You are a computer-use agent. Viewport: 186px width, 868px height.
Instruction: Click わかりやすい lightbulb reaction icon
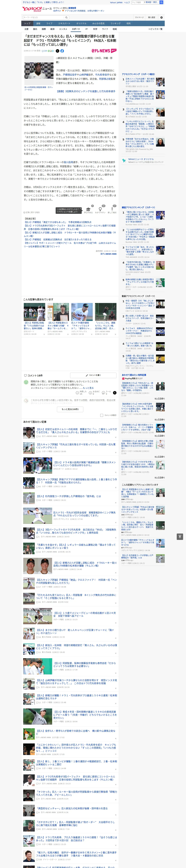pyautogui.click(x=100, y=209)
